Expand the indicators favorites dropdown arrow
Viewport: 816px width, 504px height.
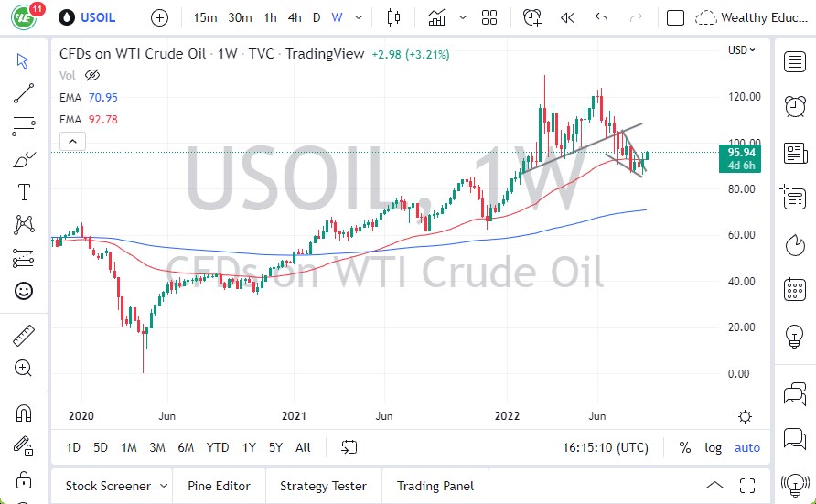463,17
